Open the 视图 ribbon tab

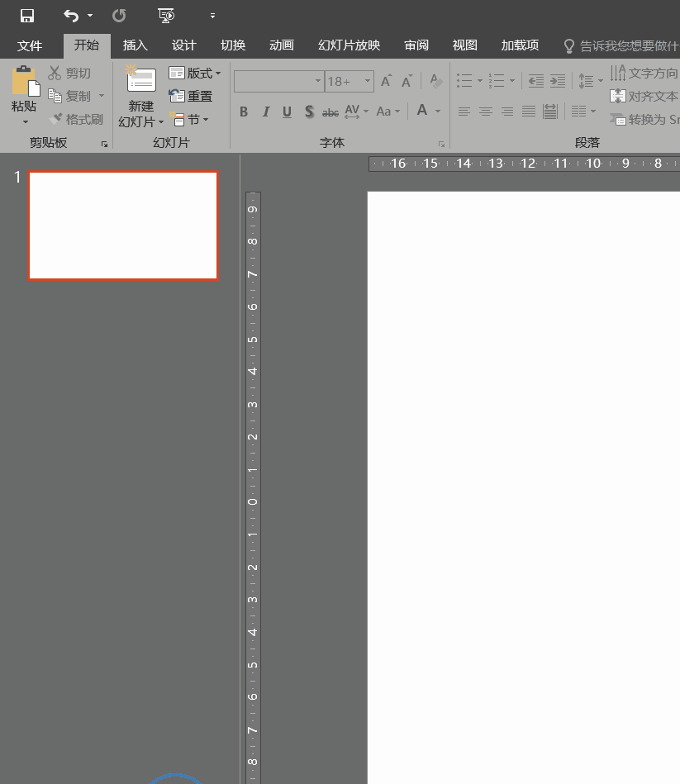(x=464, y=45)
